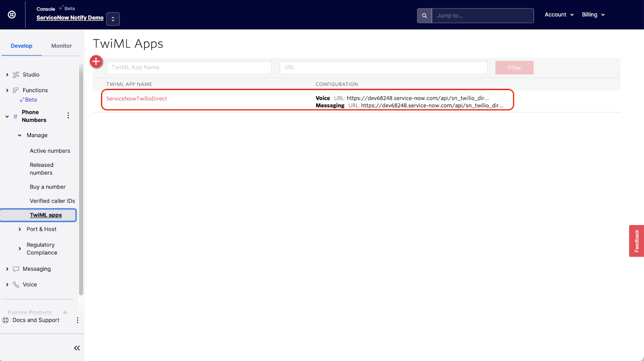Expand the Studio section chevron

7,75
